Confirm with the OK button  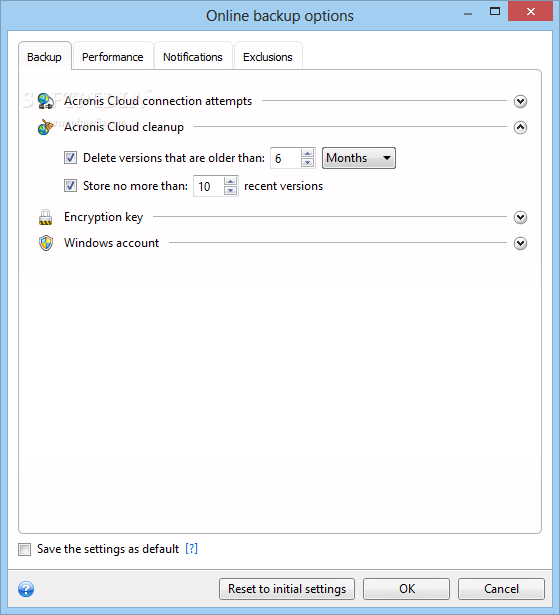(x=406, y=589)
